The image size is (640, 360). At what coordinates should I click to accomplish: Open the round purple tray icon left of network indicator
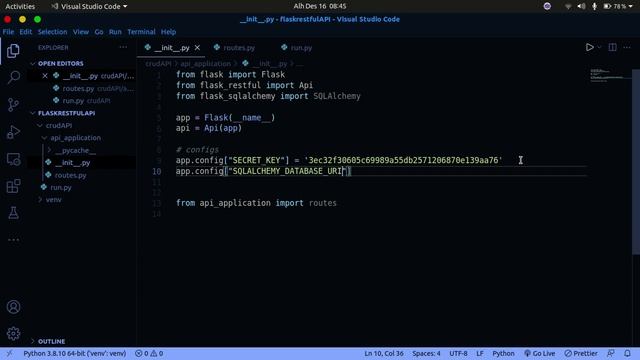[x=547, y=6]
